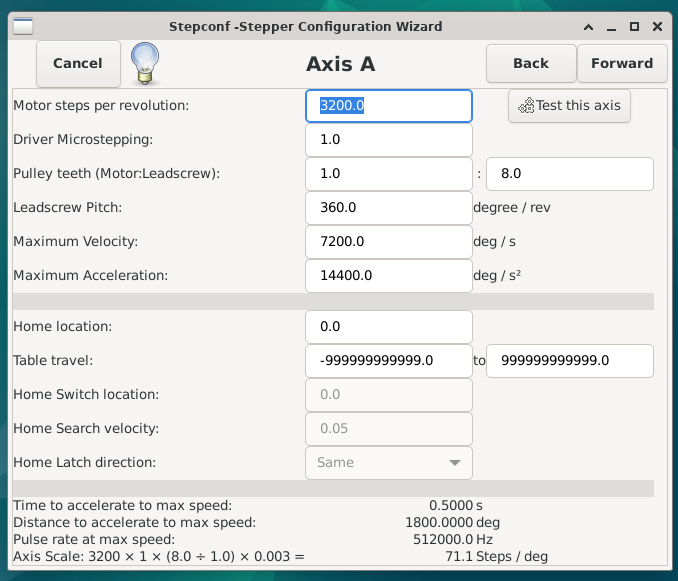Click the '512000.0 Hz' pulse rate value
The height and width of the screenshot is (581, 678).
point(453,540)
